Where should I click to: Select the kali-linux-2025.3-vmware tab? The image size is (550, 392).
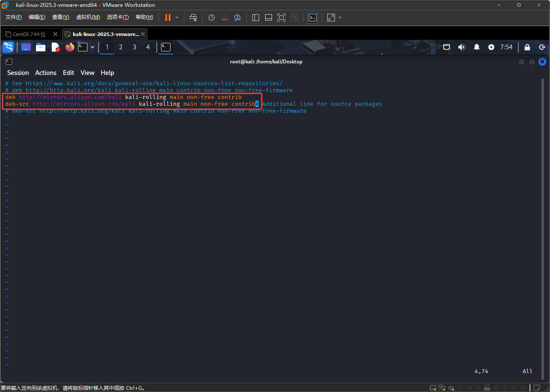point(106,34)
